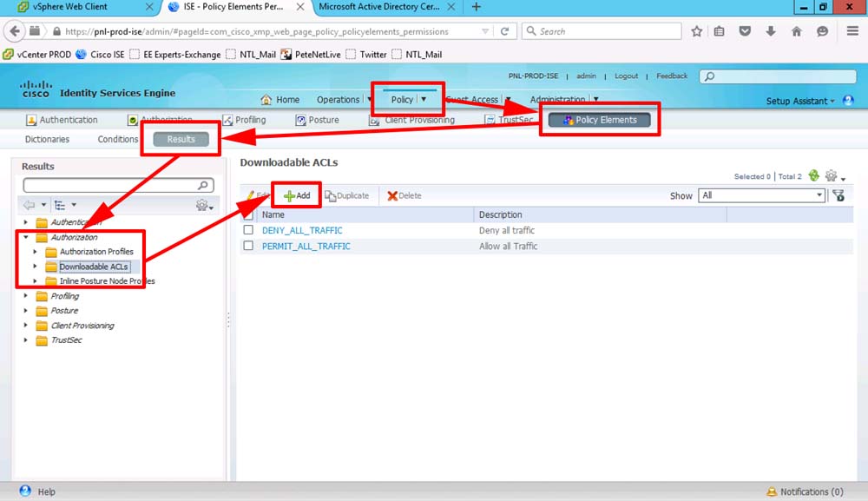
Task: Click the filter funnel icon beside Show
Action: 838,195
